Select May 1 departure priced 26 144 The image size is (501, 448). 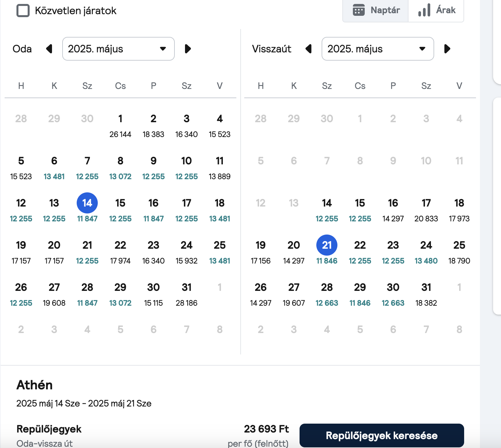120,126
